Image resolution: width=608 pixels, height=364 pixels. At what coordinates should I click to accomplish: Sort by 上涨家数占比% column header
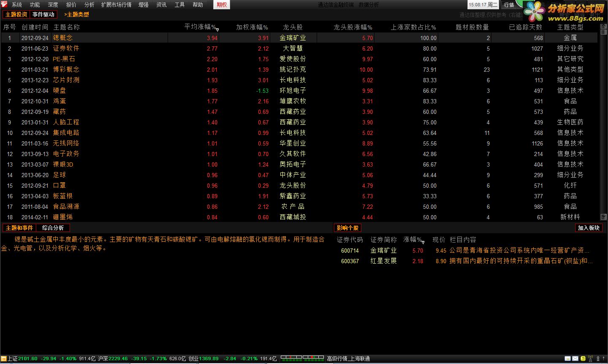tap(413, 27)
